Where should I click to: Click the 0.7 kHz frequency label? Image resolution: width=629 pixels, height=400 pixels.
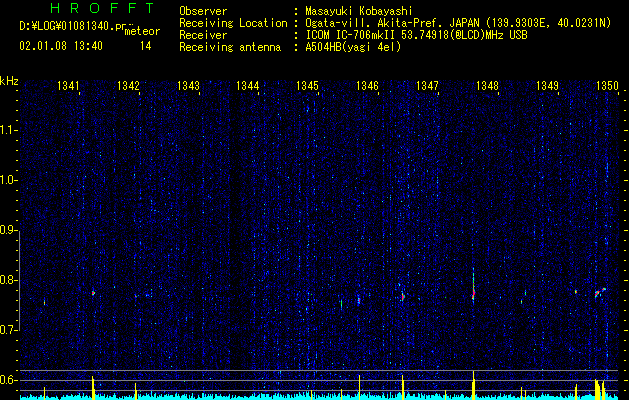[x=8, y=330]
